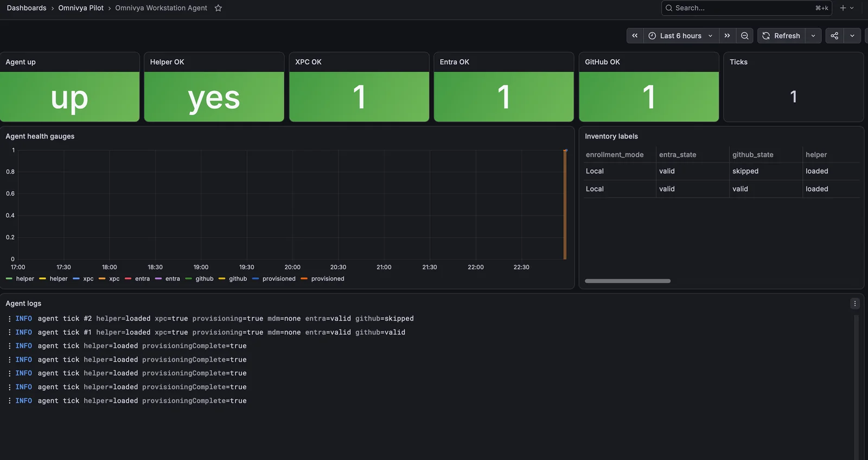
Task: Click the Ticks panel title
Action: 738,62
